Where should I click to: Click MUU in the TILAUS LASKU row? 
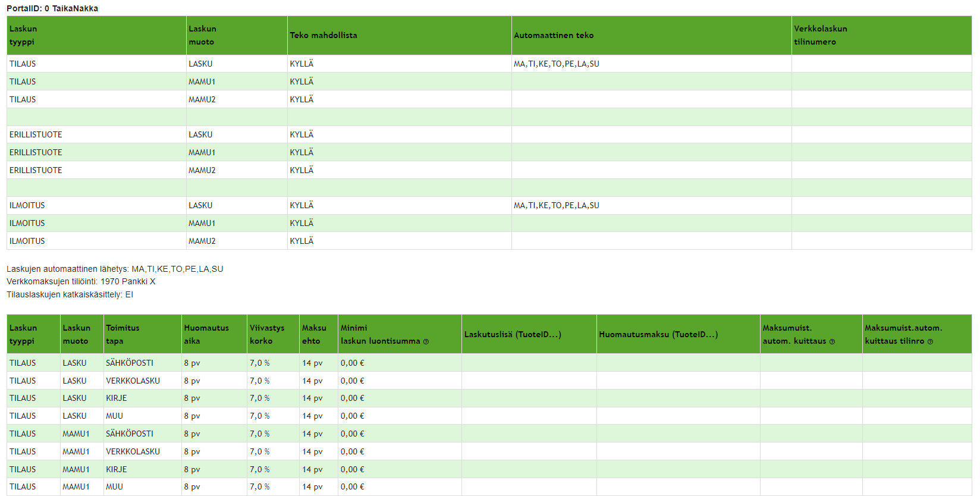[x=114, y=416]
